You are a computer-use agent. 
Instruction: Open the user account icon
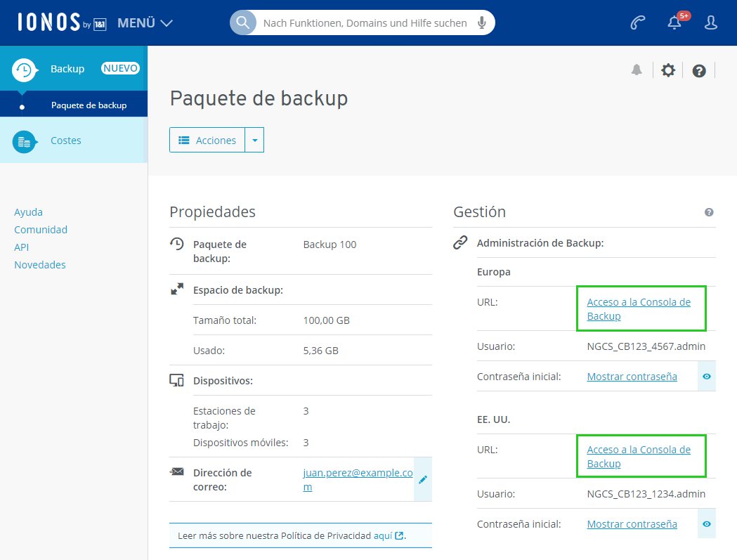[711, 22]
